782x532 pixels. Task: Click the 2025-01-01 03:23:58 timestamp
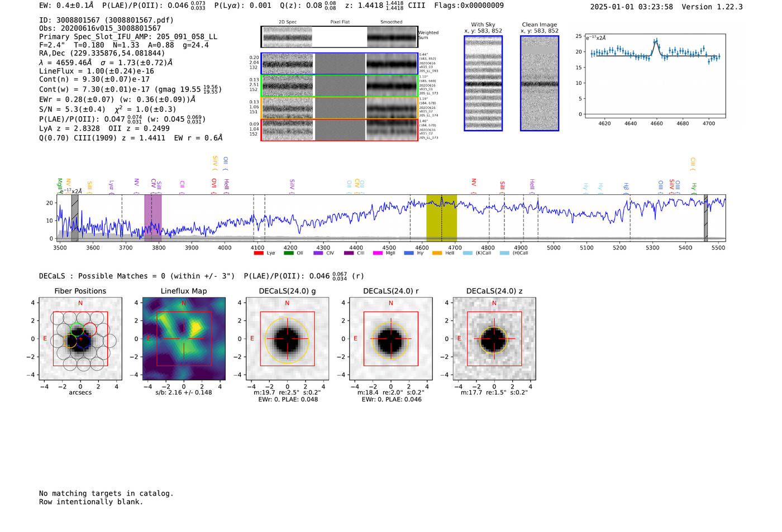pyautogui.click(x=631, y=7)
